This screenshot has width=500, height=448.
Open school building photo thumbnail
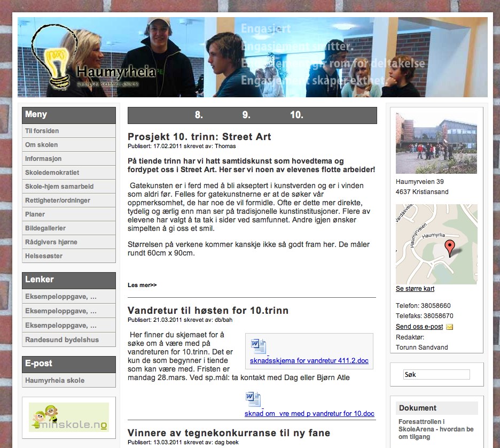[436, 143]
